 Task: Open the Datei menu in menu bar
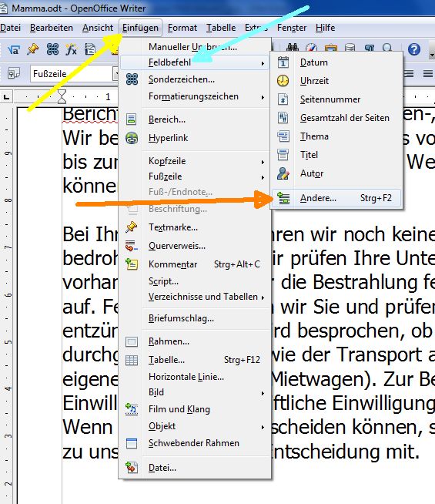point(10,28)
